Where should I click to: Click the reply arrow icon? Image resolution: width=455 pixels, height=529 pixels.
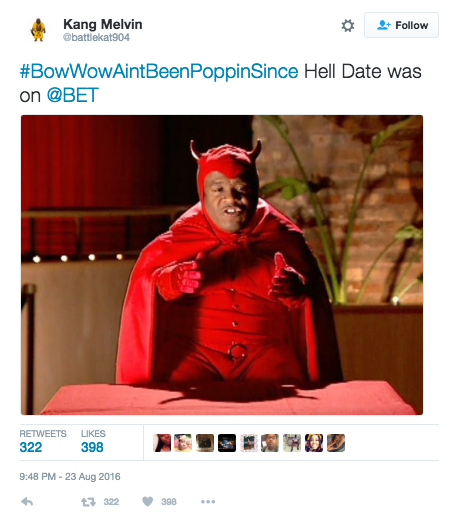tap(27, 502)
